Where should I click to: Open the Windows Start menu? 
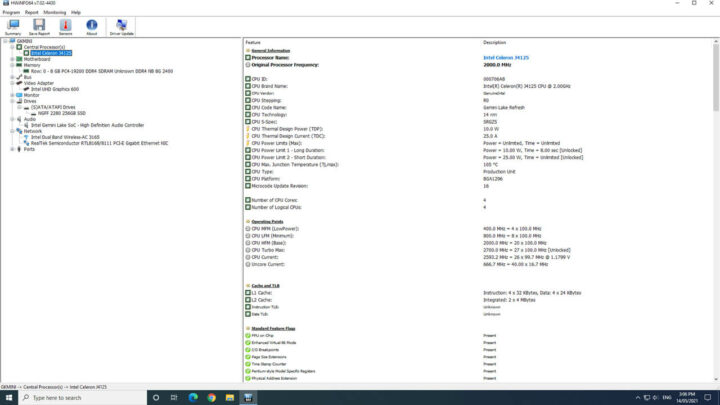click(x=9, y=398)
